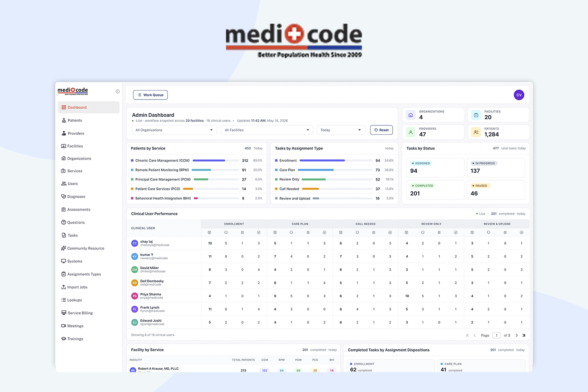Screen dimensions: 588x392
Task: Click the Call Needed column header
Action: 365,224
